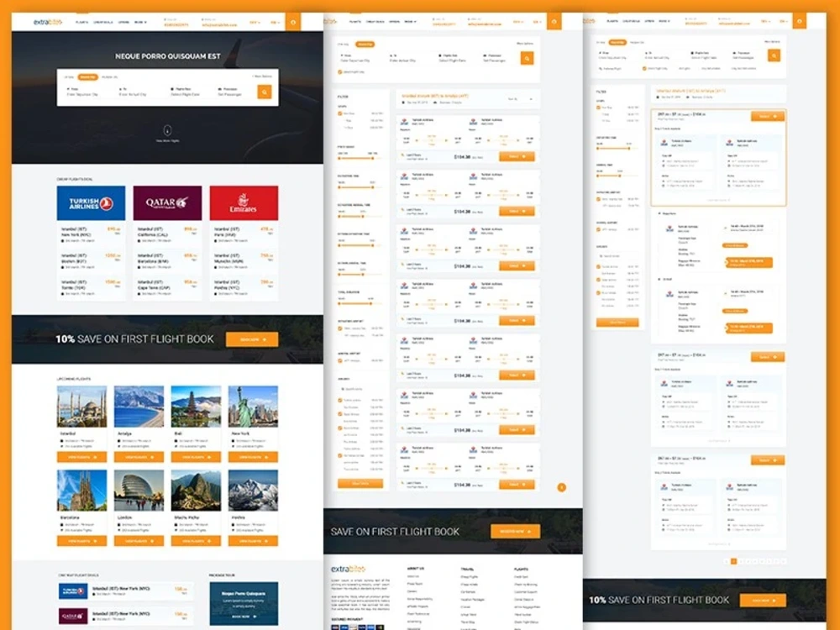
Task: Click the orange profile icon at top right
Action: point(293,22)
